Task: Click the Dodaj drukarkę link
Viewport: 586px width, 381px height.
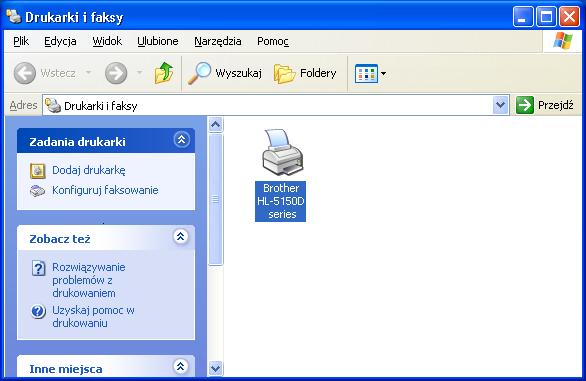Action: pos(89,170)
